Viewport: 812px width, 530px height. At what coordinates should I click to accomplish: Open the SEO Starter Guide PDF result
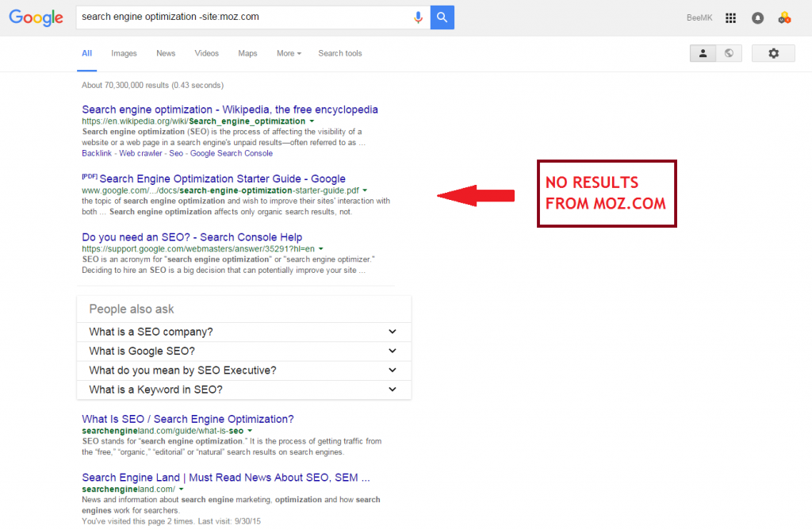point(222,179)
